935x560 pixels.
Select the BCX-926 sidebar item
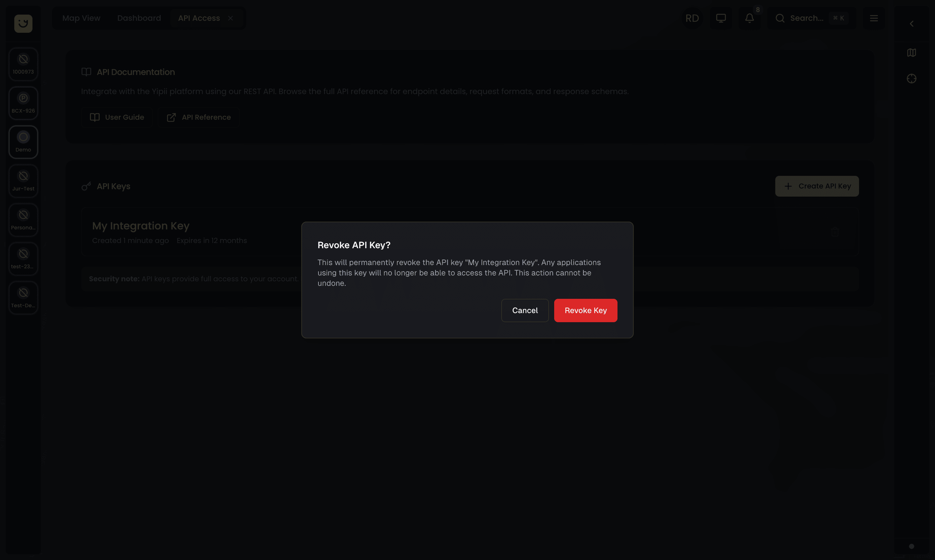coord(23,103)
